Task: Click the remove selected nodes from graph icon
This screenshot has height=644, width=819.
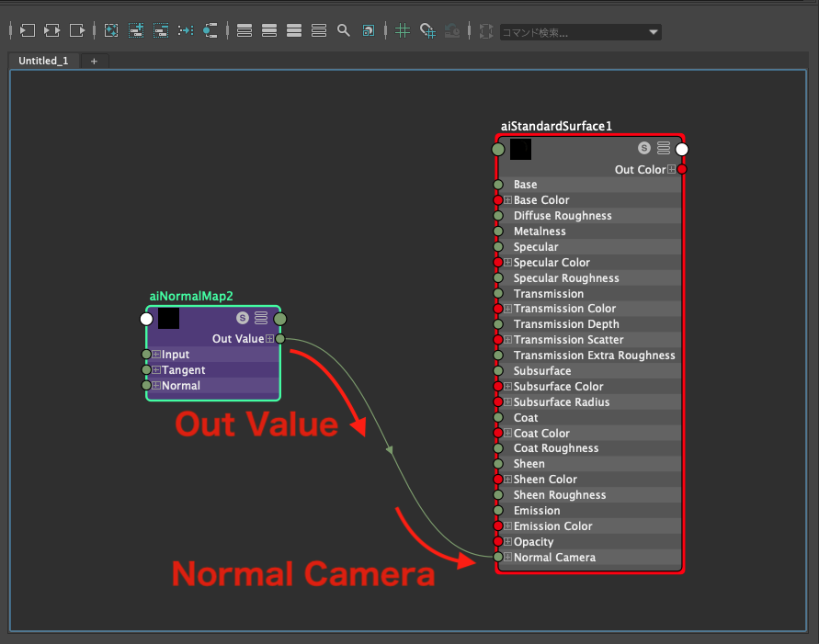Action: click(161, 30)
